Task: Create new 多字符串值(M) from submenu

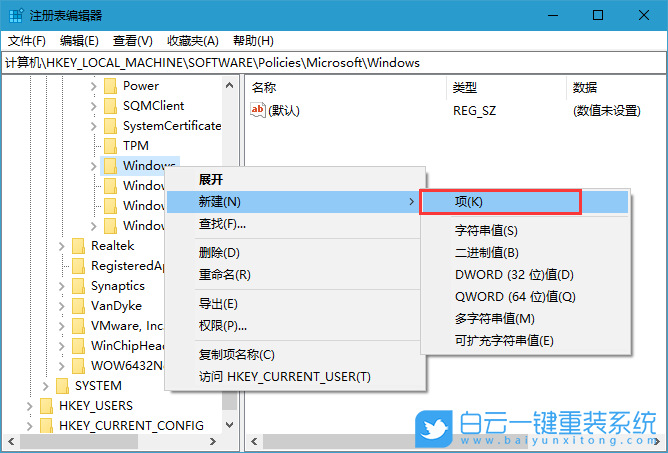Action: (x=525, y=319)
